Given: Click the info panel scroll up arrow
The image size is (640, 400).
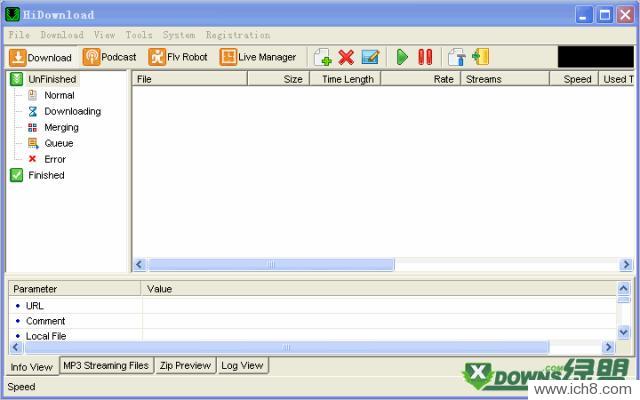Looking at the screenshot, I should tap(623, 288).
